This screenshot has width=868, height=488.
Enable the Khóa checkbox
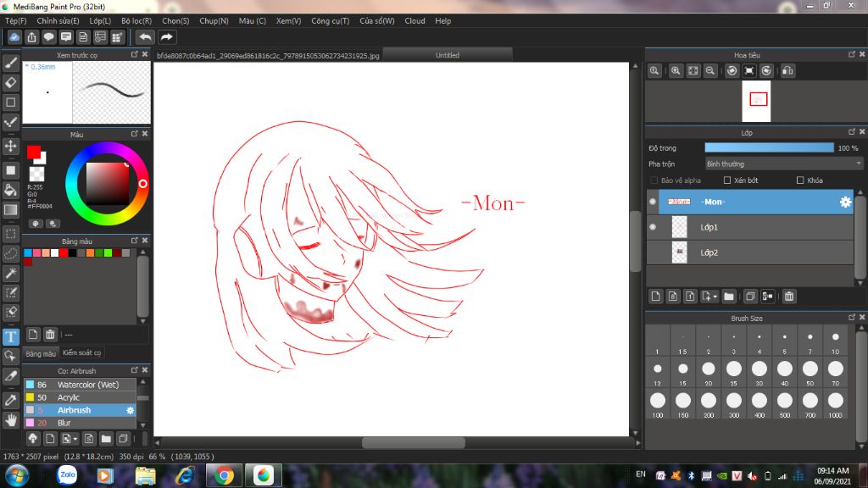pos(800,180)
